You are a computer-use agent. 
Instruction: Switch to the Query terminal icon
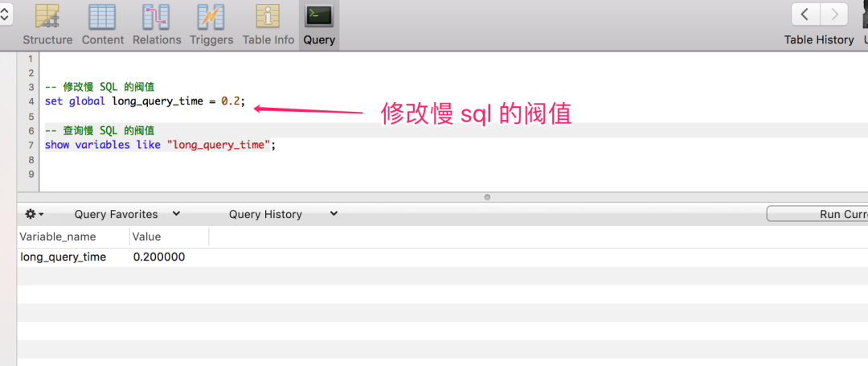click(x=319, y=17)
